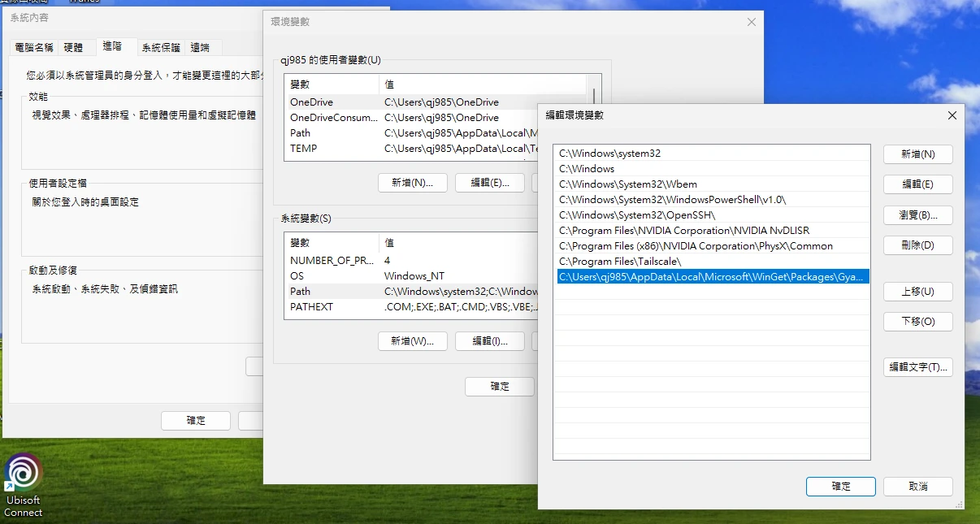Click 新增(N) button in path editor

(x=917, y=154)
